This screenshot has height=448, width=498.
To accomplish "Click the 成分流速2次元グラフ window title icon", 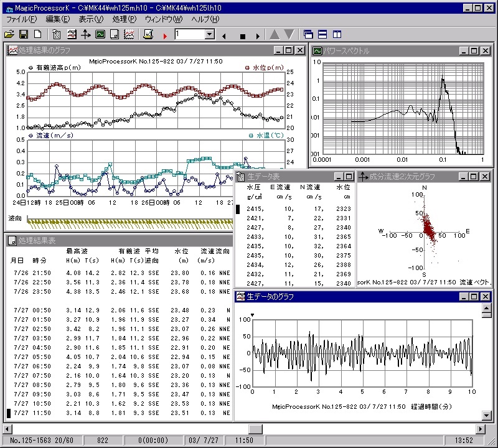I will pyautogui.click(x=363, y=177).
